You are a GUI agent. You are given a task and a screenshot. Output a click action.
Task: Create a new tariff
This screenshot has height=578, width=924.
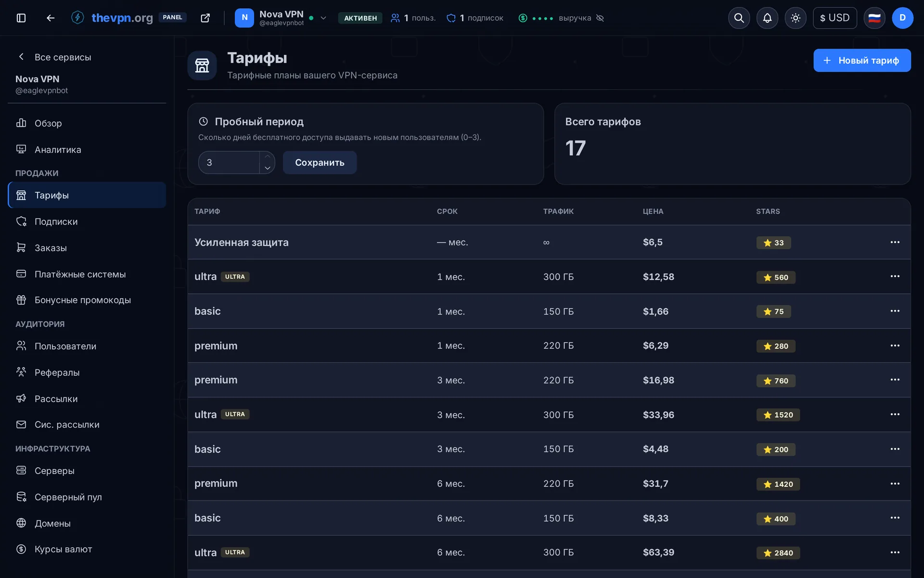(862, 60)
